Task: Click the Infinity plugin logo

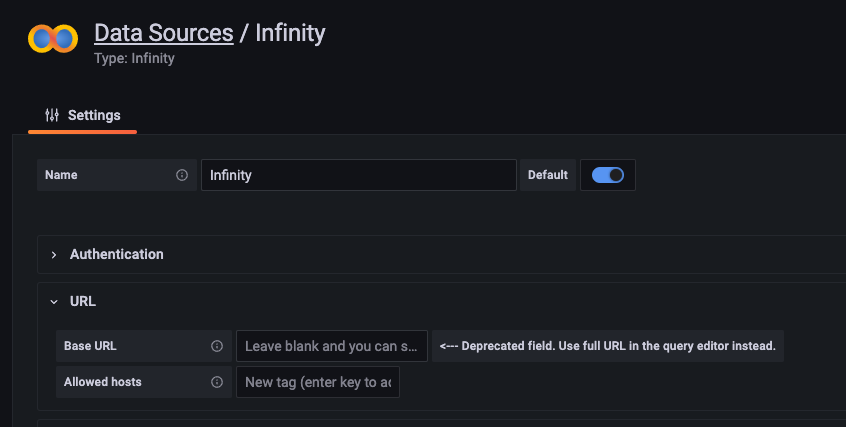Action: (x=53, y=39)
